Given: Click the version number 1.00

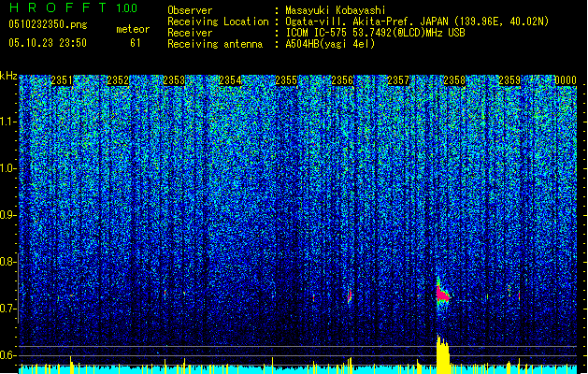Looking at the screenshot, I should point(127,8).
